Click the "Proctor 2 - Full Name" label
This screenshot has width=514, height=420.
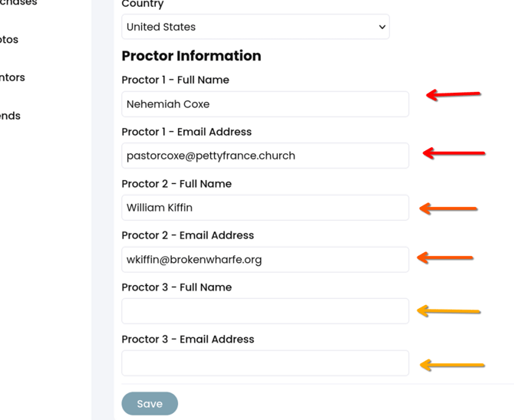tap(176, 184)
